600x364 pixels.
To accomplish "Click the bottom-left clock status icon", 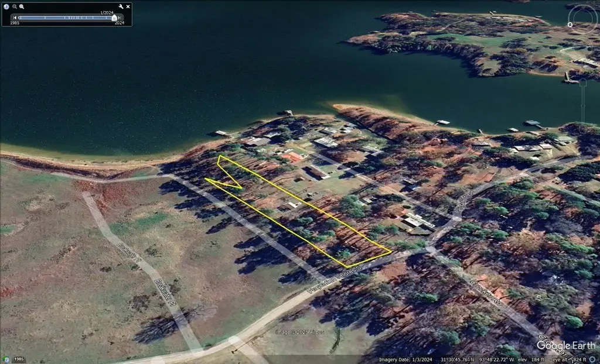I will click(6, 359).
